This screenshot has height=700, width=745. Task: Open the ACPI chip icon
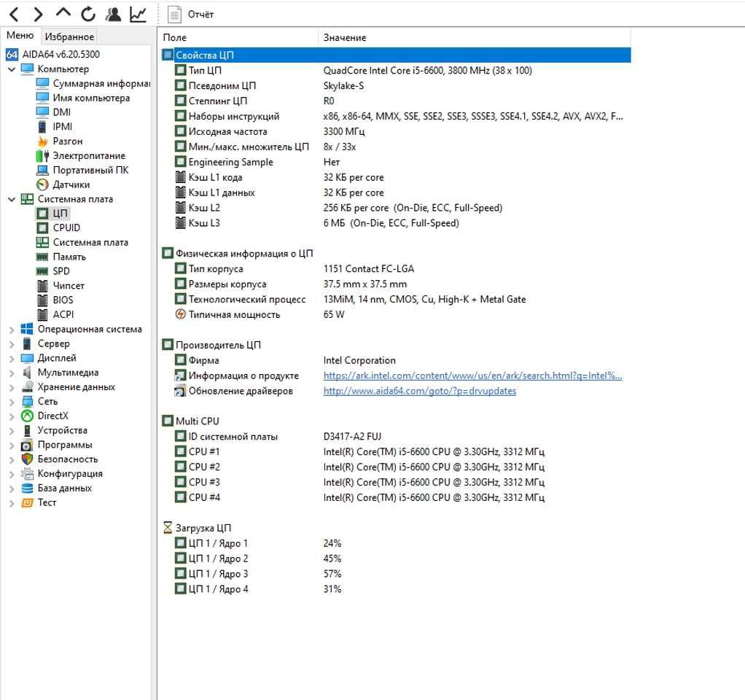coord(42,314)
